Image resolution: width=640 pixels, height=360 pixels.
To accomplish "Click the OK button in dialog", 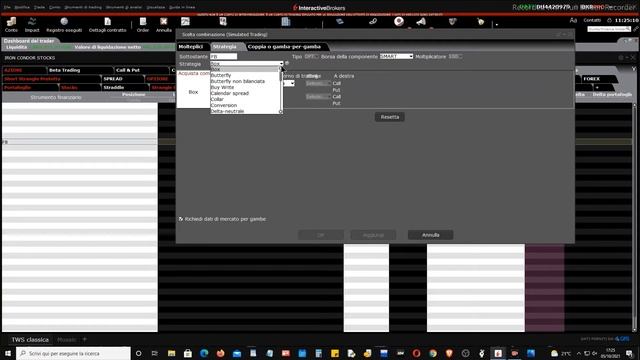I will 321,235.
